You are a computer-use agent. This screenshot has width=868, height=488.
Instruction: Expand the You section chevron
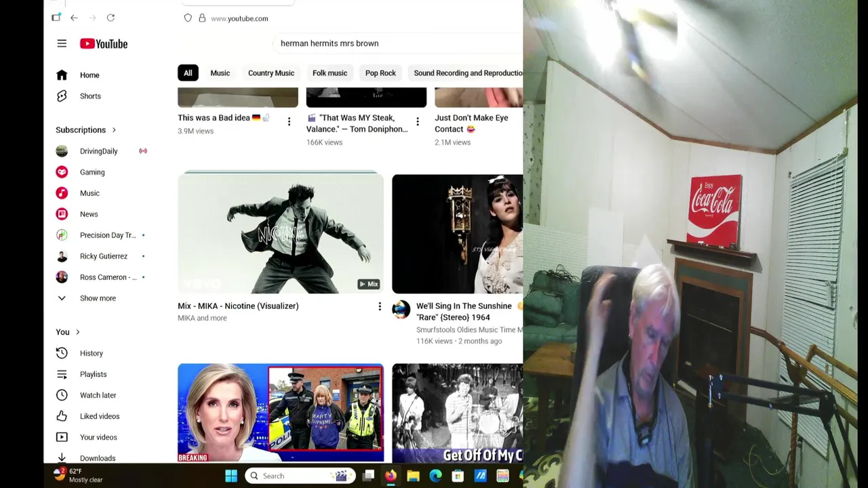[x=77, y=332]
